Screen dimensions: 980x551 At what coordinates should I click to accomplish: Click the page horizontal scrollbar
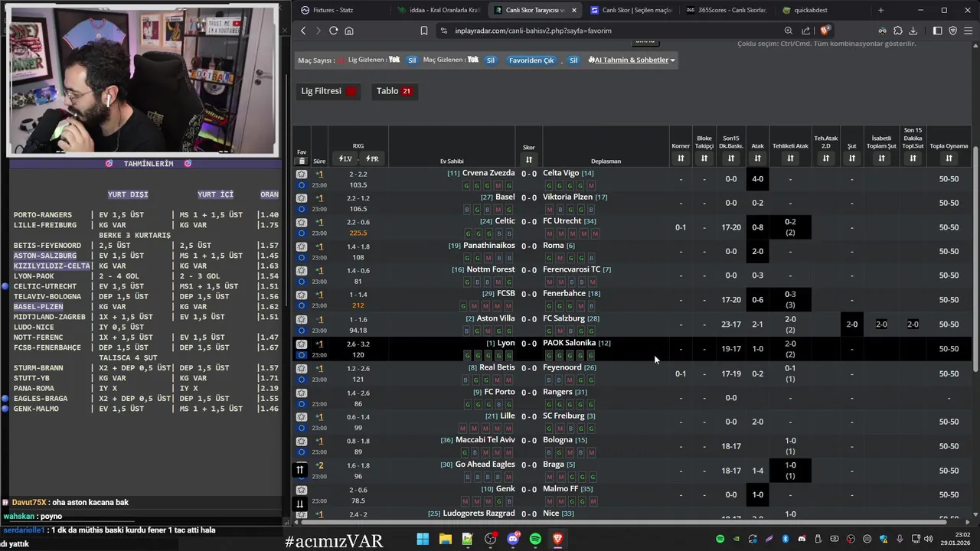(624, 523)
